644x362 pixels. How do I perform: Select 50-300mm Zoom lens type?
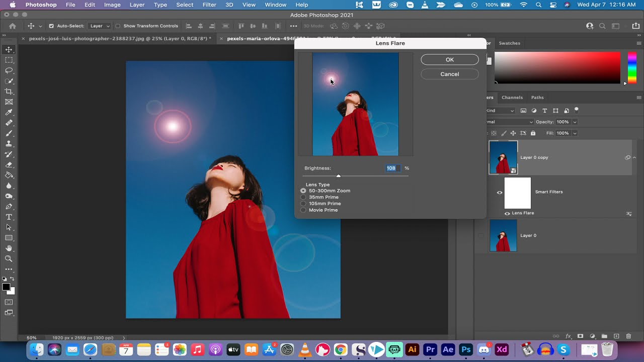[x=303, y=191]
